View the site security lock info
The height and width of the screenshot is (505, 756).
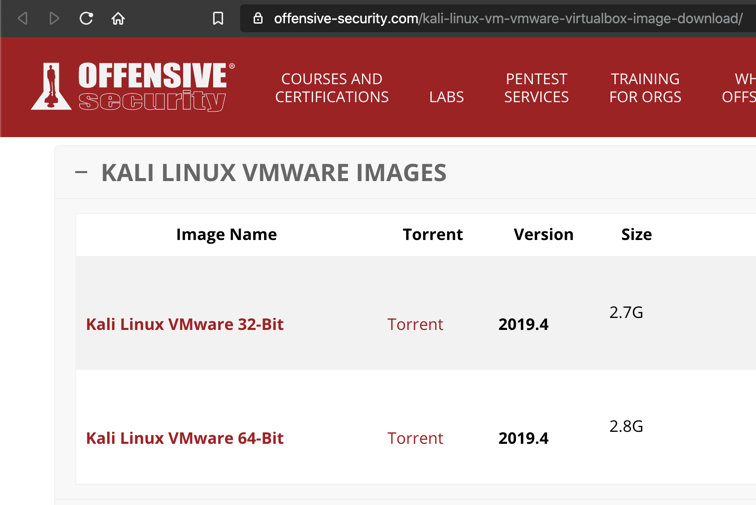pyautogui.click(x=258, y=18)
